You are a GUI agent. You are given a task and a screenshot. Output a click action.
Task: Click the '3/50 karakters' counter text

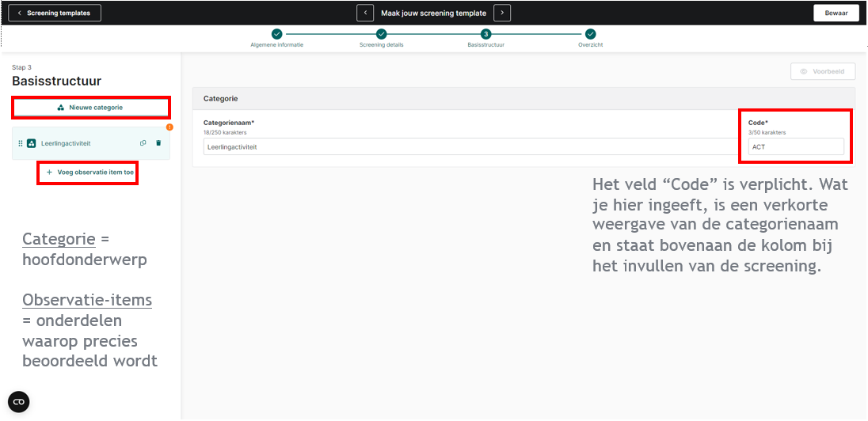767,133
